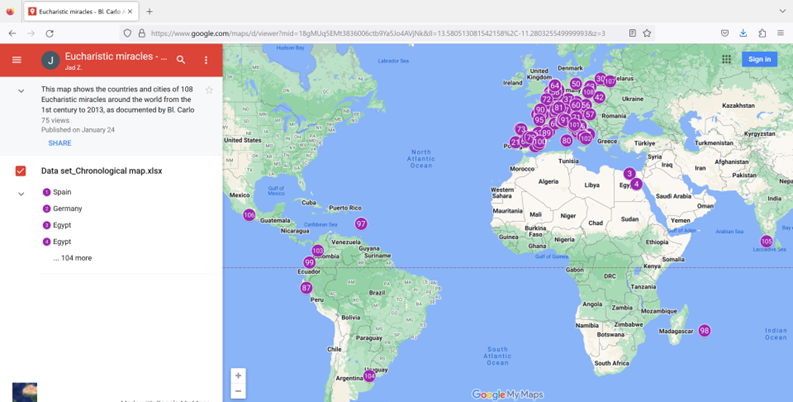
Task: Open a new browser tab
Action: click(x=149, y=11)
